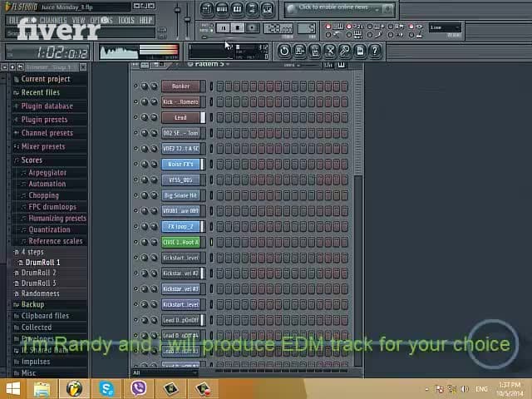
Task: Open the TOOLS menu
Action: pos(126,20)
